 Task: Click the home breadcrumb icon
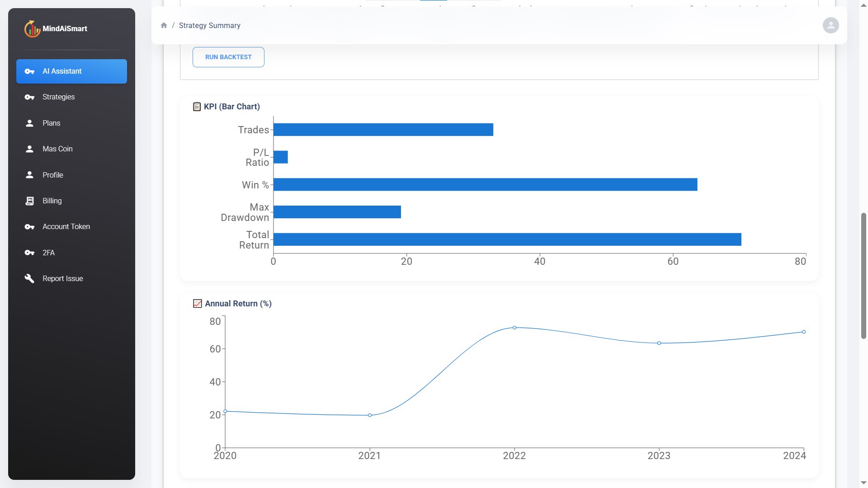point(164,25)
